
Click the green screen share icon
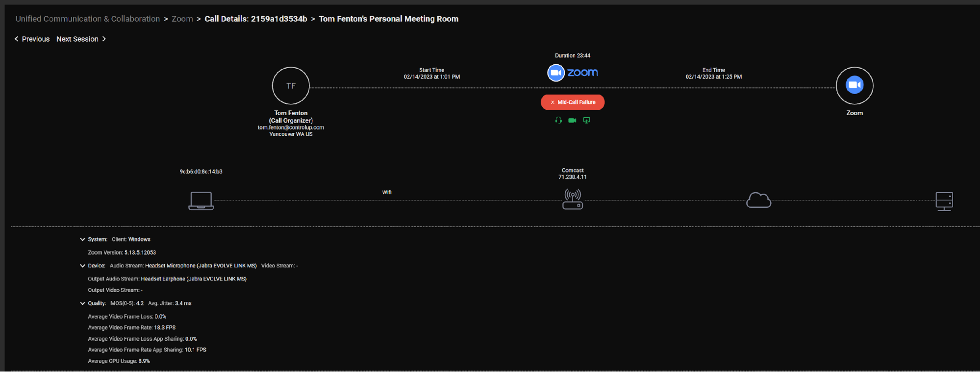587,120
